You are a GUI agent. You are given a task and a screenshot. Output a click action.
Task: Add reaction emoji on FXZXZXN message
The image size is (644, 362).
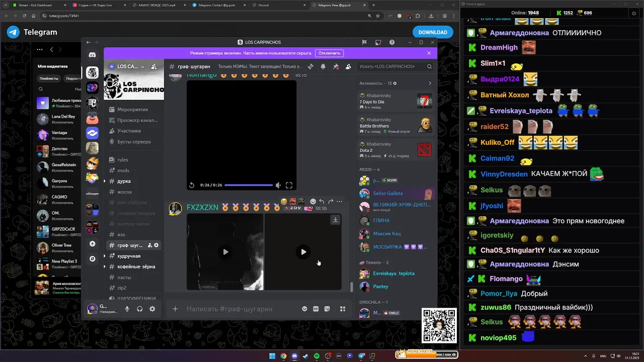[x=313, y=202]
